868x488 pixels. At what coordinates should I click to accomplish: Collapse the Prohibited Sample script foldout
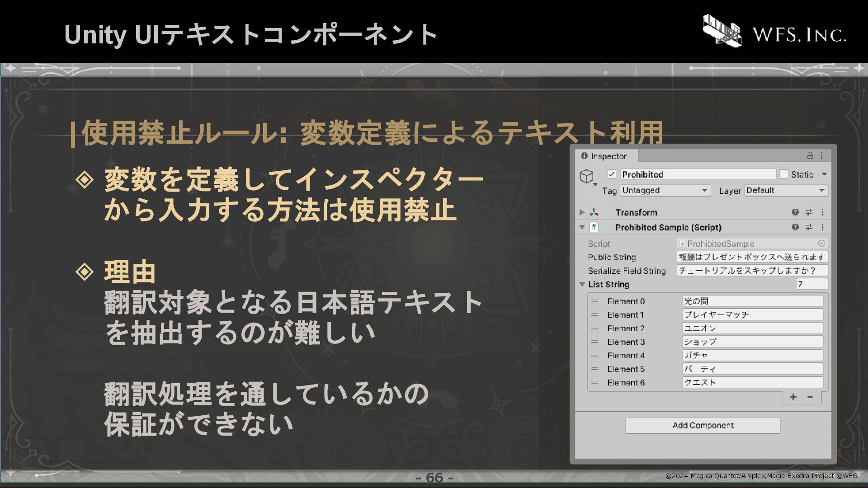click(x=582, y=227)
